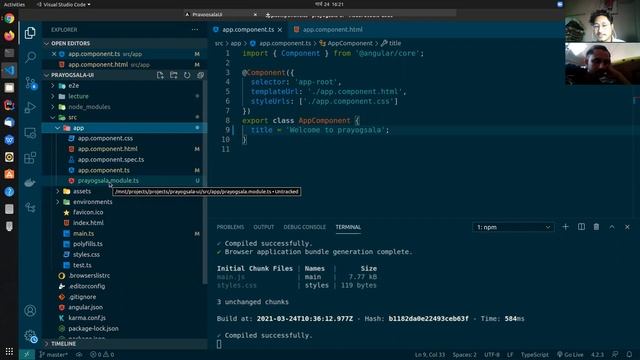Create a new folder in PRAYOGSALA-UI

[173, 75]
